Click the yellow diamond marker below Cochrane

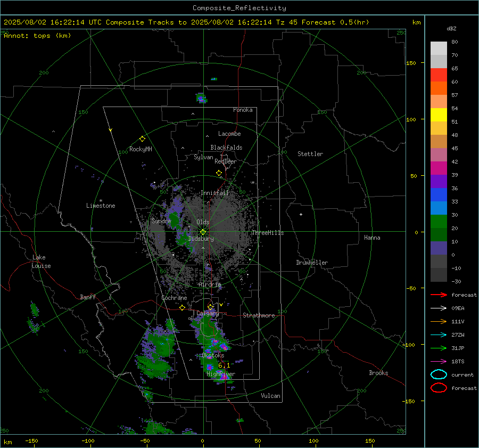(183, 308)
